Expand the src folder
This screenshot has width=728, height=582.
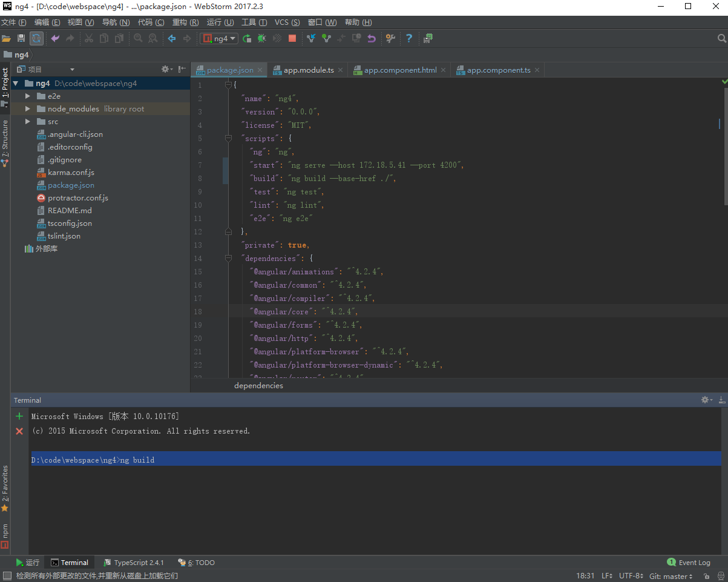coord(27,121)
